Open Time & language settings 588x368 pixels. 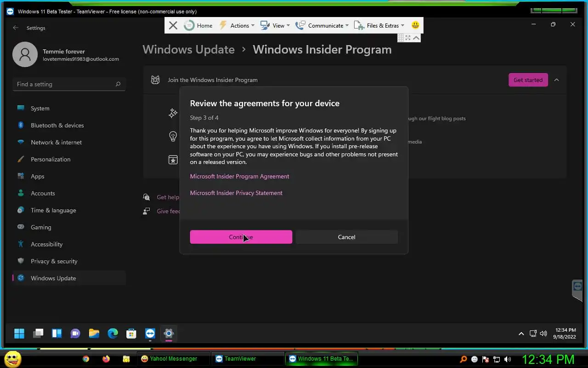(x=69, y=210)
